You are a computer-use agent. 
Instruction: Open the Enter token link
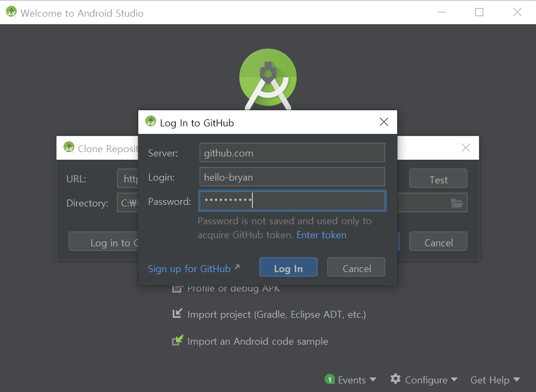pos(321,235)
